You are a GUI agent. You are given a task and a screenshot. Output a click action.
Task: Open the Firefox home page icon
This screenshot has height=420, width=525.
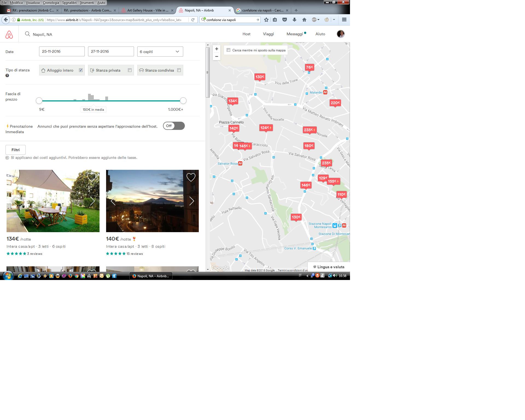coord(304,20)
